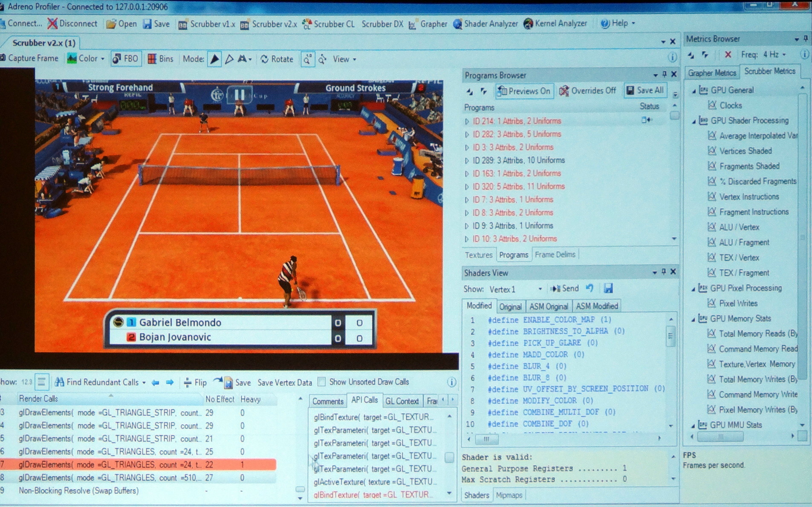
Task: Click the undo arrow icon in Shaders View
Action: click(x=590, y=288)
